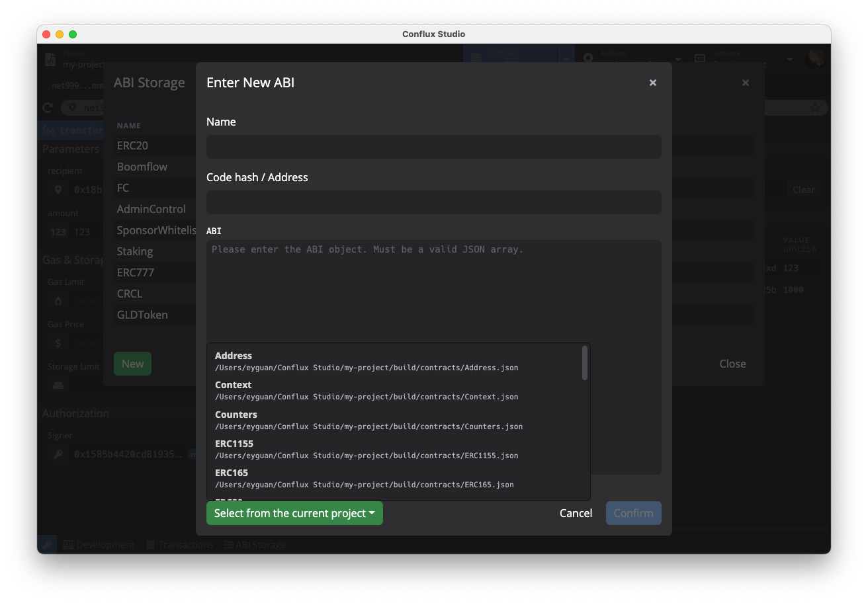868x603 pixels.
Task: Click the Explorer location pin icon
Action: tap(588, 59)
